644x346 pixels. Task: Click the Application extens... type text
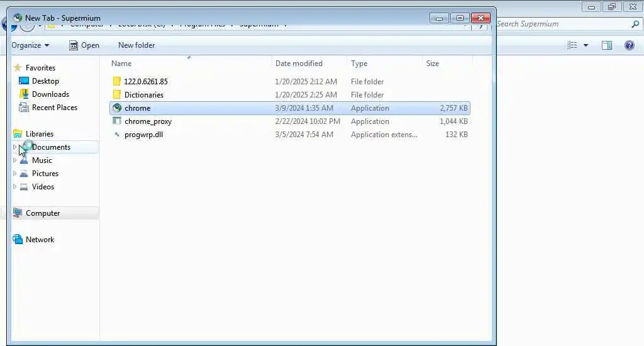pos(384,135)
